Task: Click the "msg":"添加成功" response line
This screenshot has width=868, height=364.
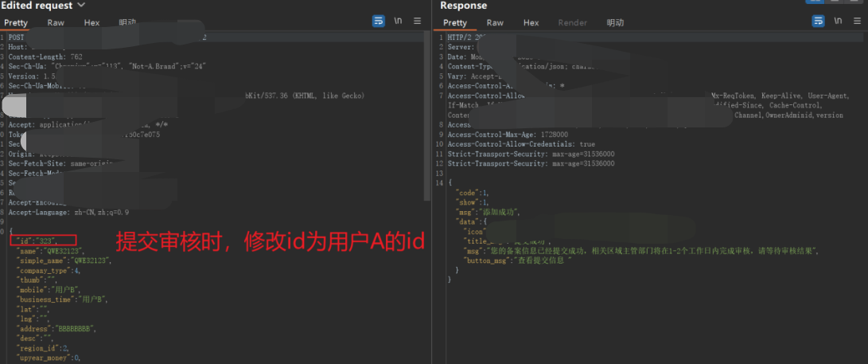Action: pos(488,212)
